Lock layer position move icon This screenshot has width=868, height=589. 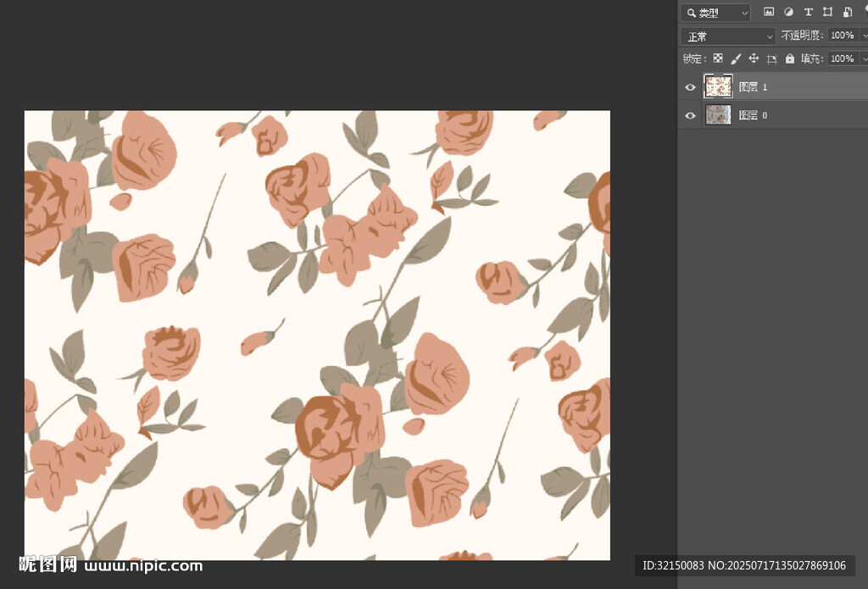coord(754,58)
